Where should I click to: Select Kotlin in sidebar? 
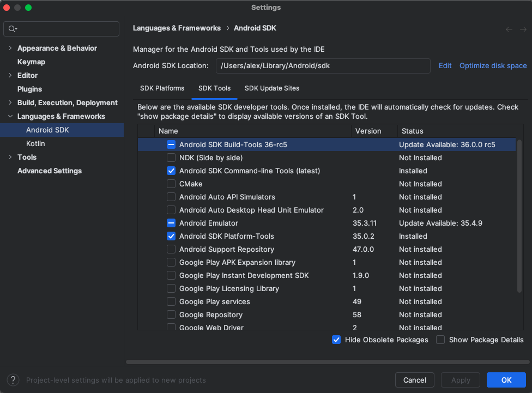[x=35, y=143]
